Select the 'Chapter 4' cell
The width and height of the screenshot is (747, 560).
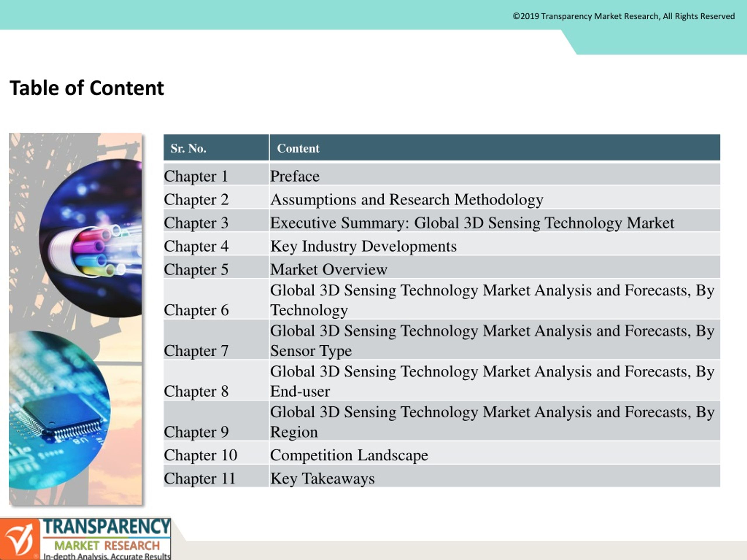tap(216, 244)
